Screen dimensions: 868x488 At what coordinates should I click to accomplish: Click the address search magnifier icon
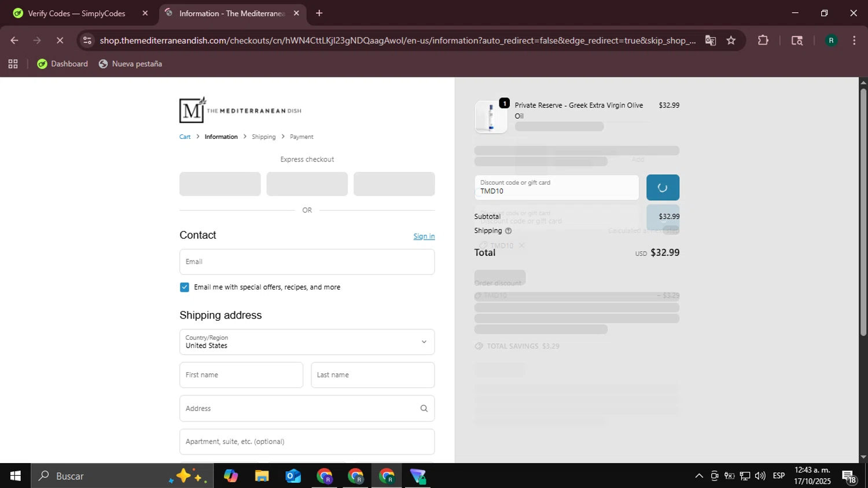(x=424, y=408)
